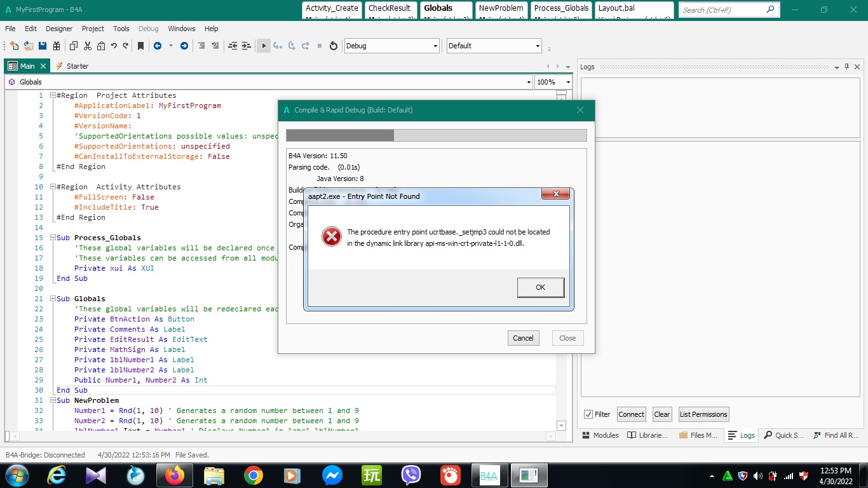Click the List Permissions button
This screenshot has width=868, height=488.
703,414
